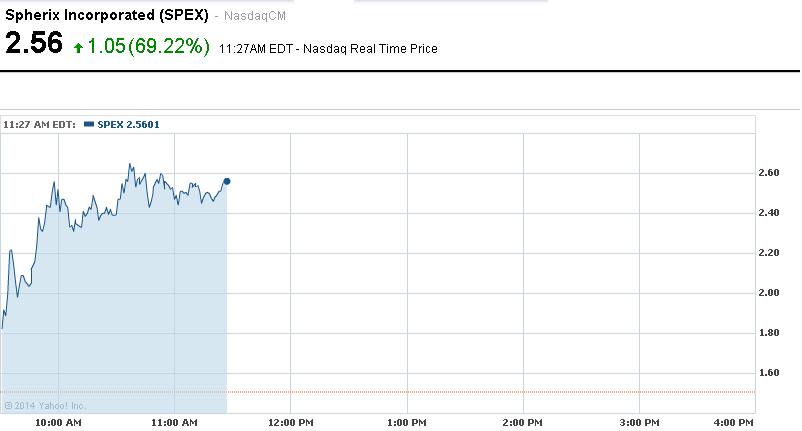Click the current price dot on chart line
This screenshot has width=802, height=431.
tap(227, 181)
